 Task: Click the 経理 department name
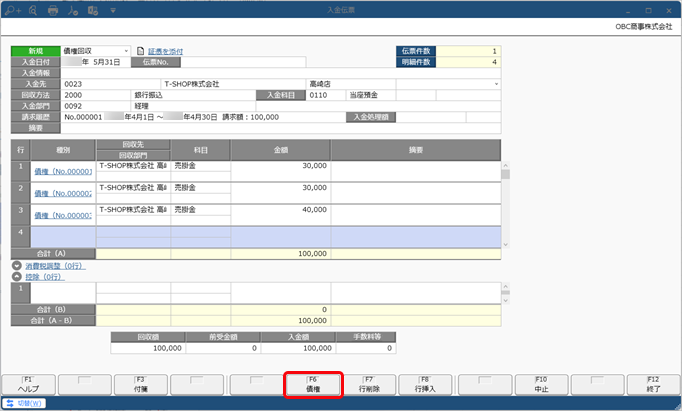click(193, 106)
